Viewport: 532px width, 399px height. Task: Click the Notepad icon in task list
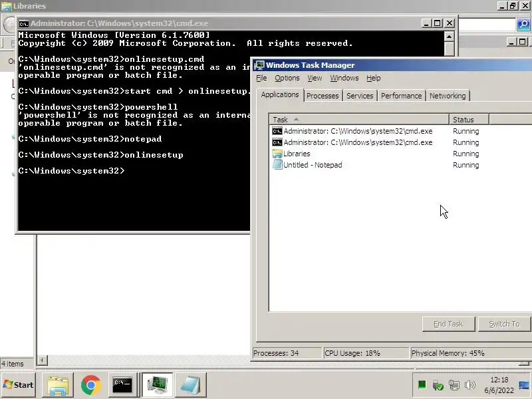click(277, 165)
